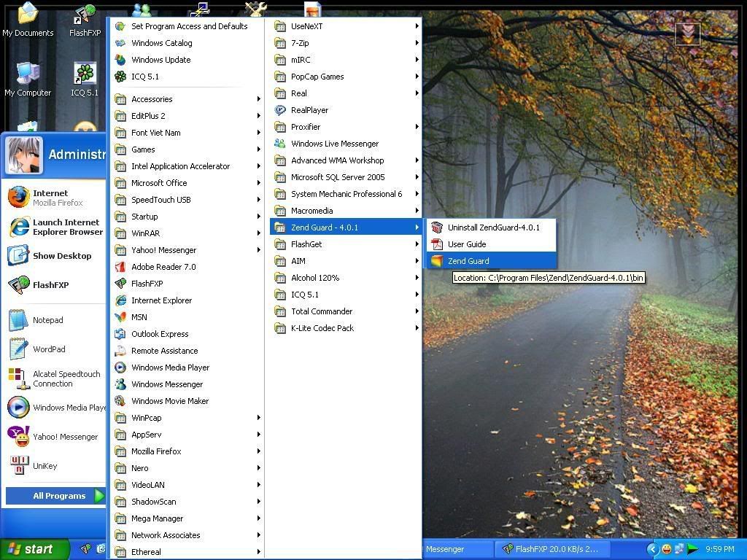This screenshot has height=560, width=747.
Task: Open the Font Viet Nam folder
Action: 187,133
